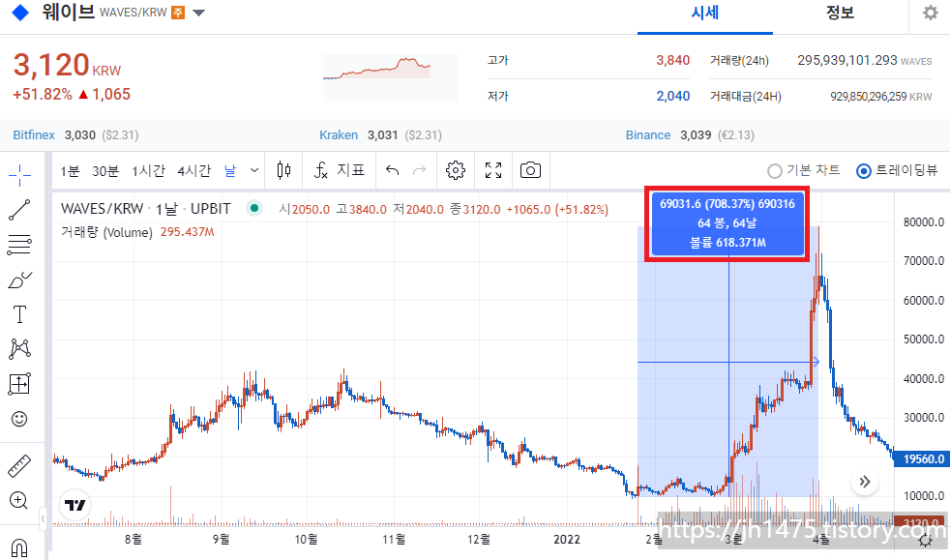The image size is (950, 560).
Task: Open page settings gear at top right
Action: pos(930,13)
